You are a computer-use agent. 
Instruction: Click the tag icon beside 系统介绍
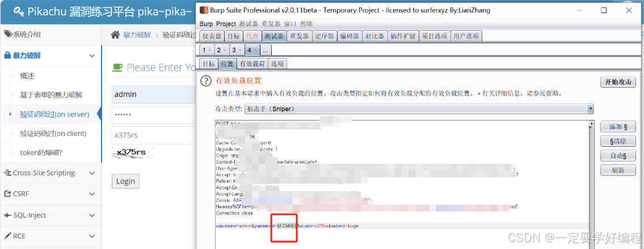(8, 35)
